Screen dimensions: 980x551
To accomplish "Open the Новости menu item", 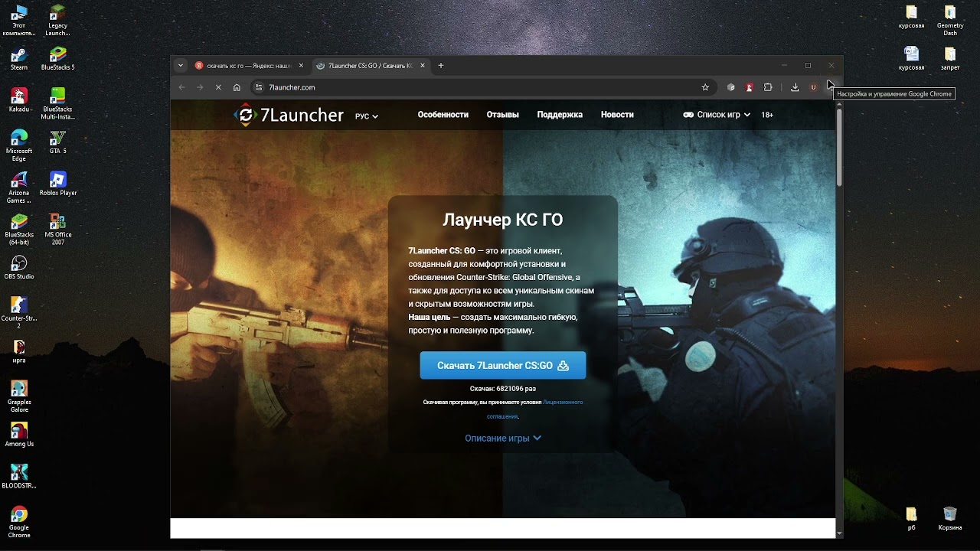I will (x=617, y=115).
